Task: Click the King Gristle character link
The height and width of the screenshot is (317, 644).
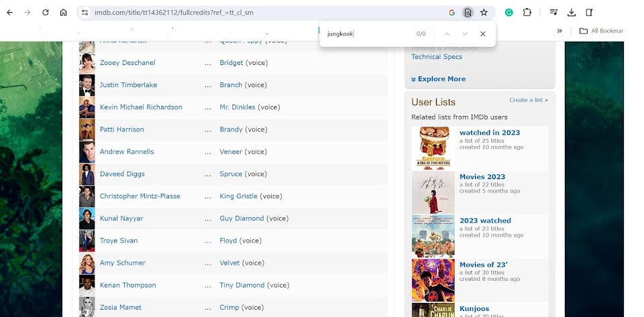Action: (239, 196)
